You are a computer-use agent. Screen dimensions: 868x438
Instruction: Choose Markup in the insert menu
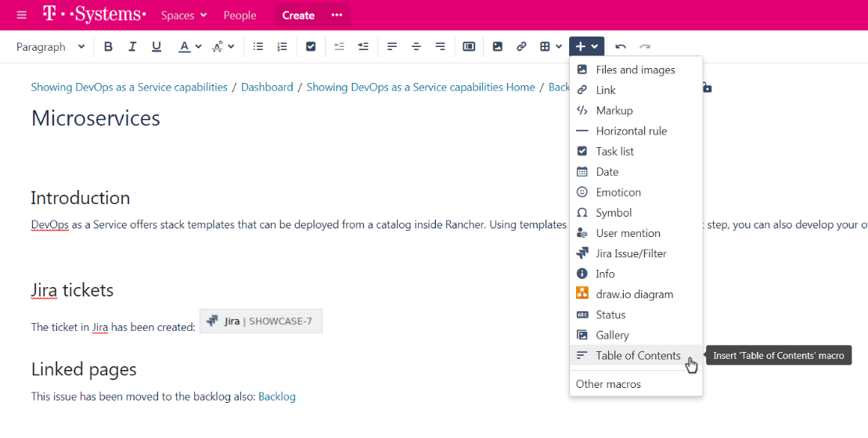tap(636, 110)
